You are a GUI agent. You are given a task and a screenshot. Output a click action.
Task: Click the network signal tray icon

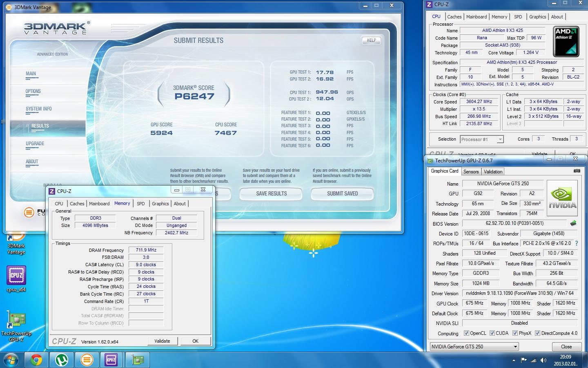pyautogui.click(x=533, y=360)
